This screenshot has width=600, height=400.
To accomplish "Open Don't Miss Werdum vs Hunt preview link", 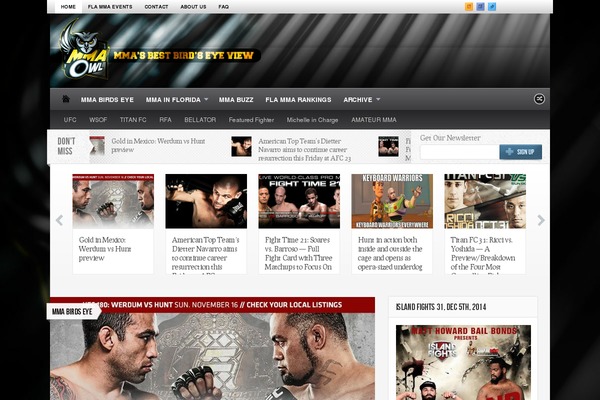I will click(x=158, y=145).
